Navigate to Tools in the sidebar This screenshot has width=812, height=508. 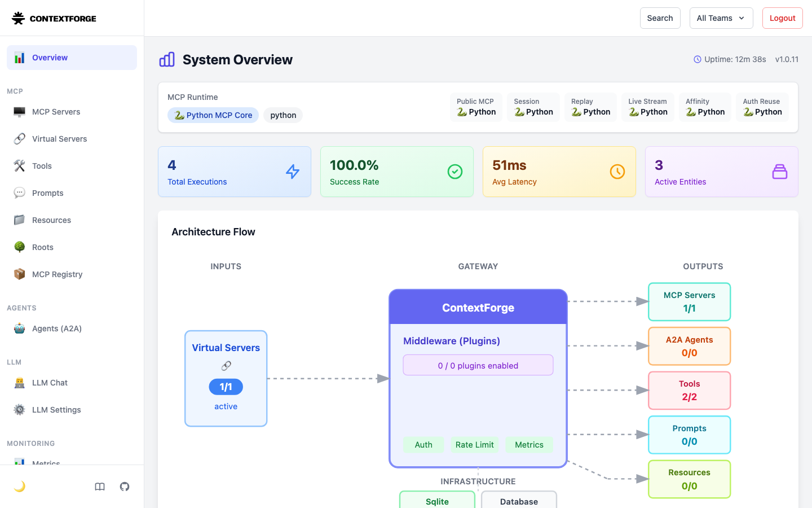(x=72, y=166)
